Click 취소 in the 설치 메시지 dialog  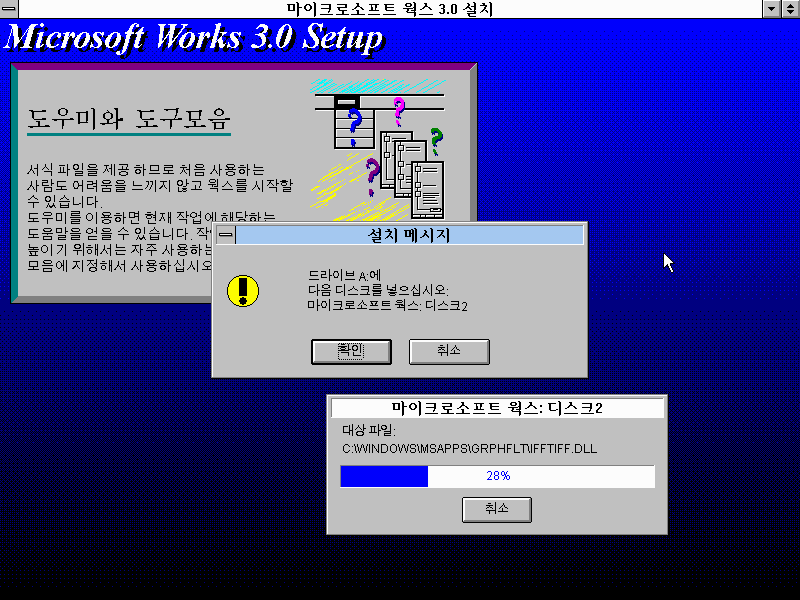(x=449, y=352)
